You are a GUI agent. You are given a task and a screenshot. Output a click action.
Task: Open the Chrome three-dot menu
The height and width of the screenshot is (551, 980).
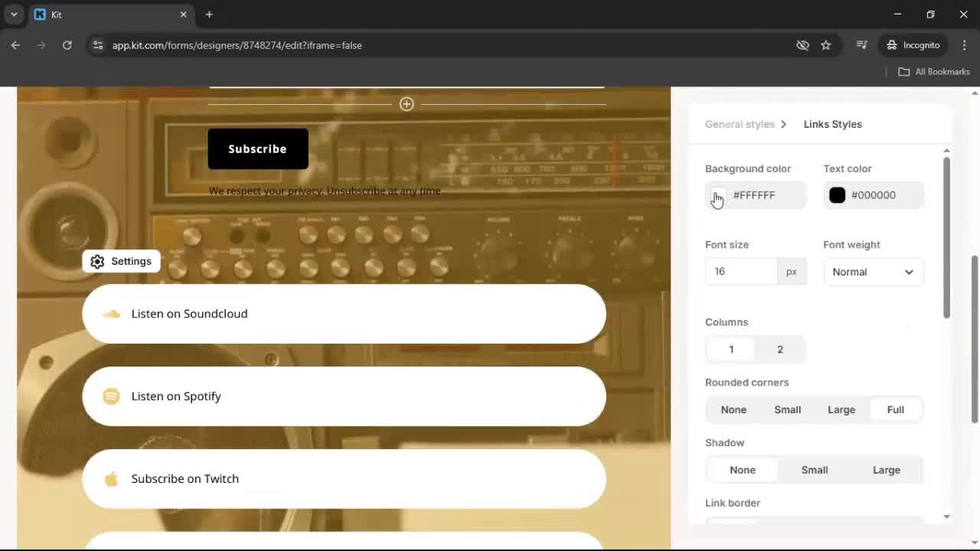coord(965,45)
